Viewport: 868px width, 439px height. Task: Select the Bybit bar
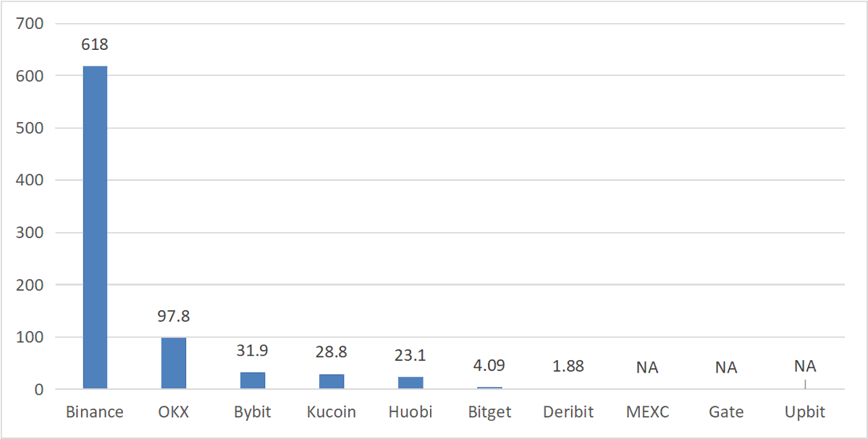pos(253,380)
